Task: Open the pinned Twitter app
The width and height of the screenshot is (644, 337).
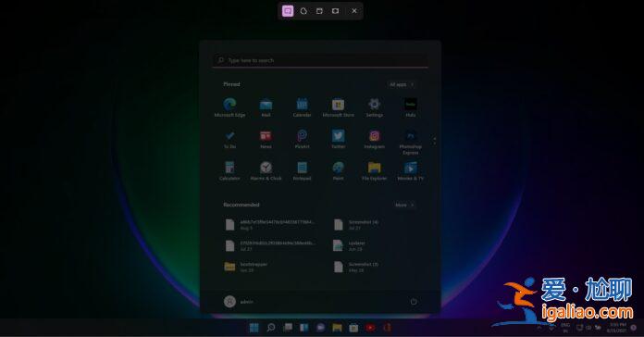Action: click(x=339, y=139)
